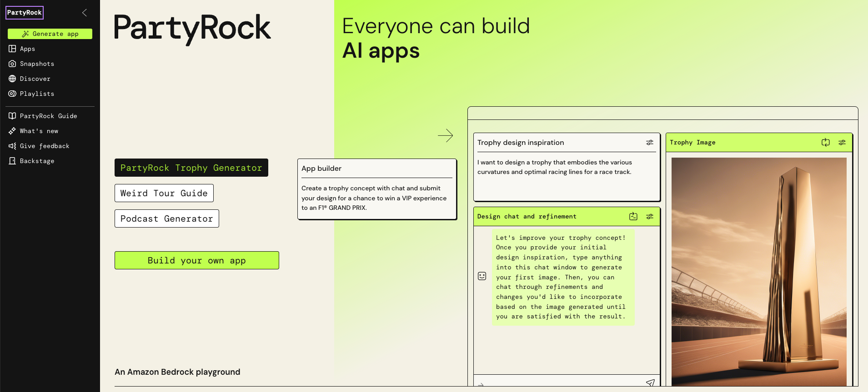The height and width of the screenshot is (392, 868).
Task: Click the Backstage icon
Action: (12, 161)
